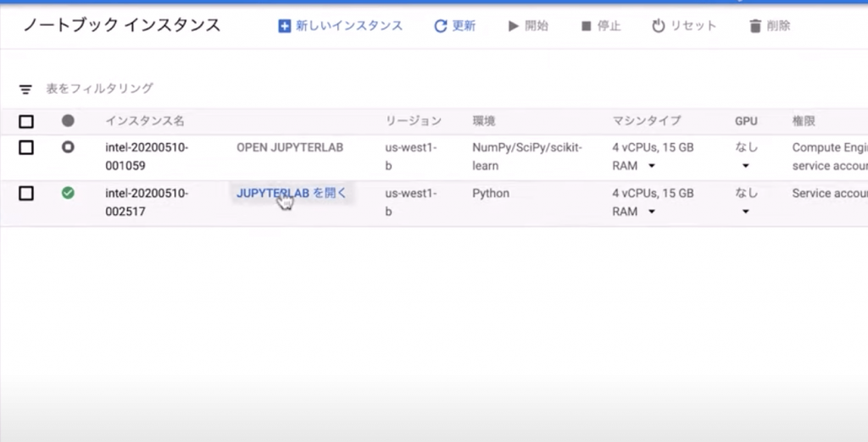Check the box for intel-20200510-002517

click(x=26, y=194)
